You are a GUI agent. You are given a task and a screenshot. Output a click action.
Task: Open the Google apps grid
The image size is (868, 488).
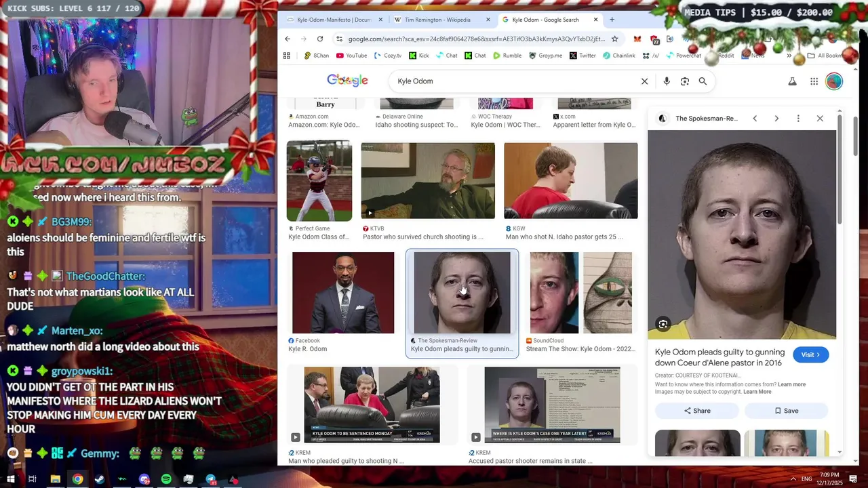point(814,81)
